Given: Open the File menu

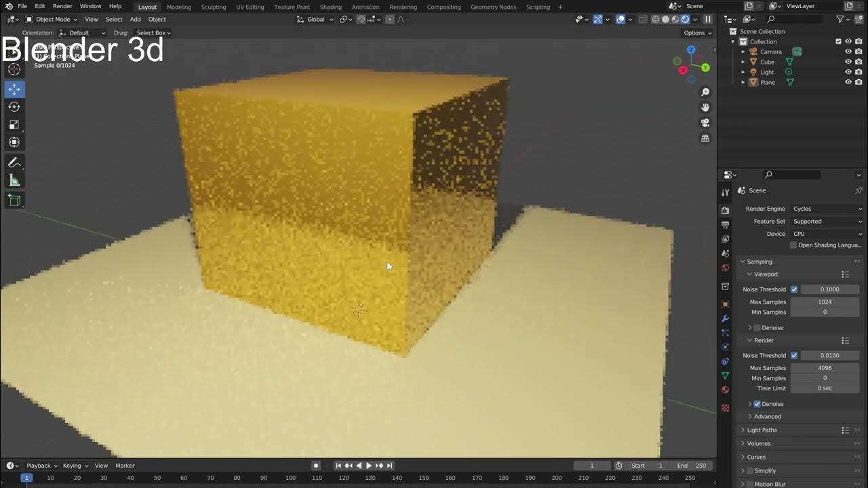Looking at the screenshot, I should (22, 6).
